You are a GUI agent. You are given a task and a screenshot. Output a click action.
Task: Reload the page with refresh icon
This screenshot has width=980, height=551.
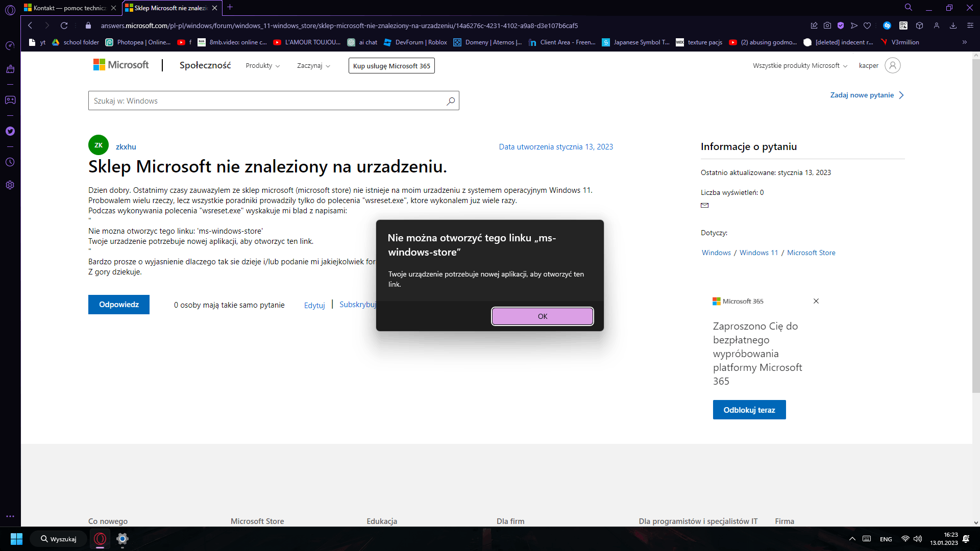(x=64, y=26)
